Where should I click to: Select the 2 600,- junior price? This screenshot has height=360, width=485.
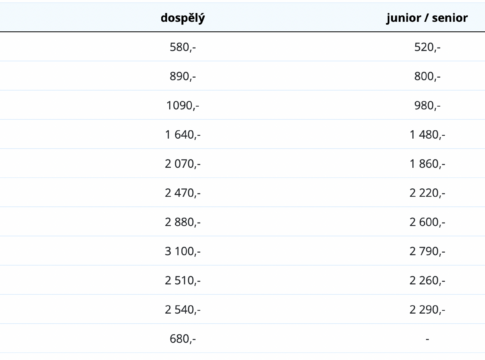(x=427, y=222)
